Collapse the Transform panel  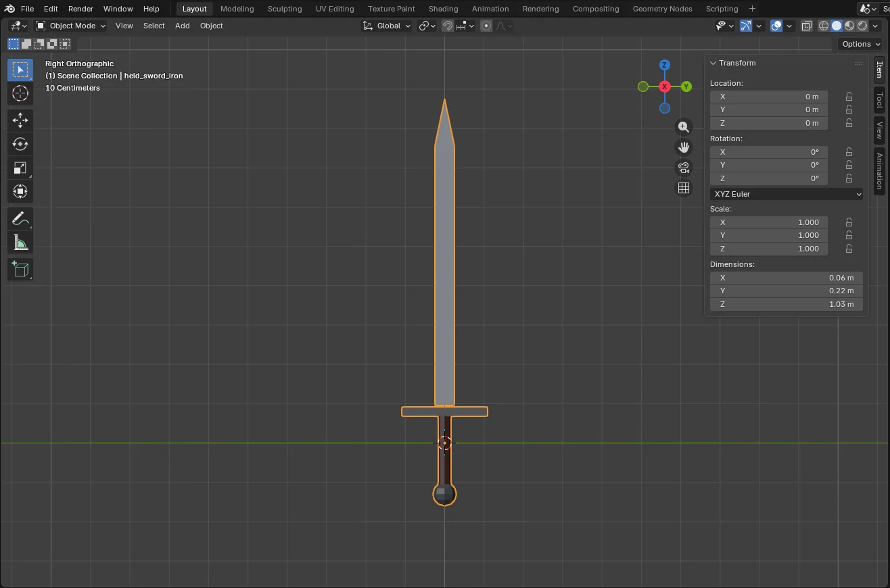click(713, 63)
